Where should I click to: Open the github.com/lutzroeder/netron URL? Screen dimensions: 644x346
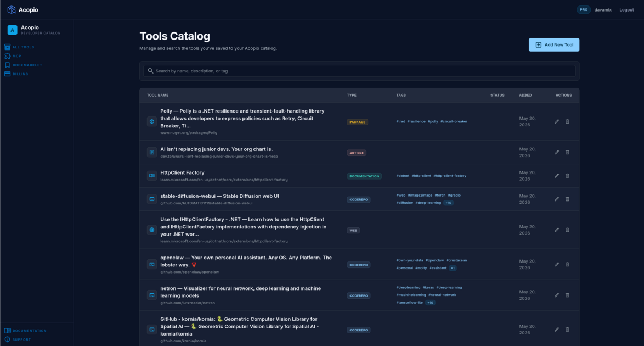click(x=187, y=303)
